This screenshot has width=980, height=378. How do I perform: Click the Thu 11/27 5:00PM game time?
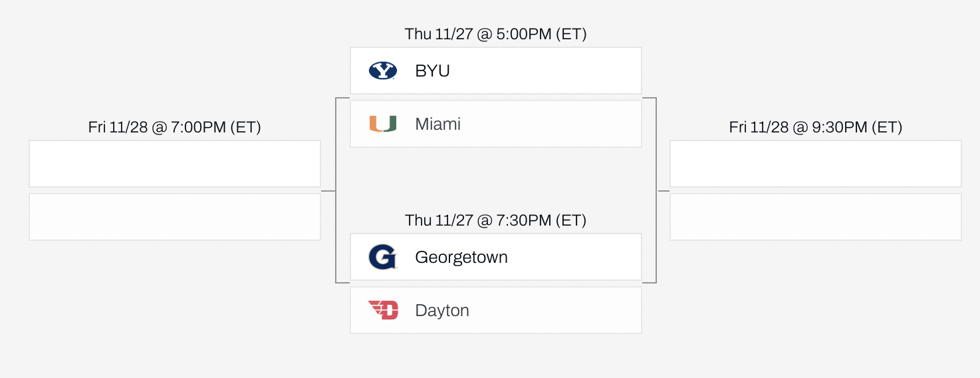coord(495,34)
